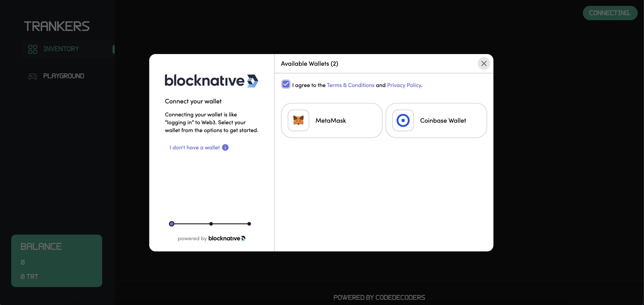644x305 pixels.
Task: Open the Inventory menu item
Action: point(61,49)
